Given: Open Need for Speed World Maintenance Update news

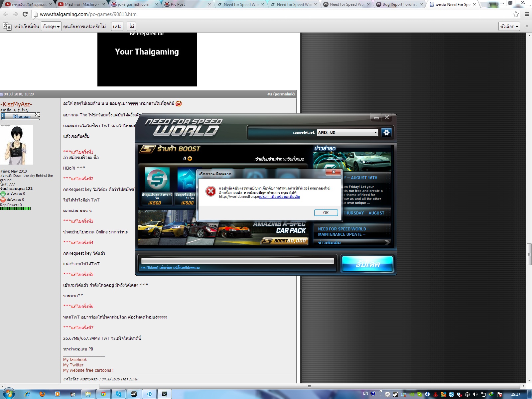Looking at the screenshot, I should click(344, 232).
